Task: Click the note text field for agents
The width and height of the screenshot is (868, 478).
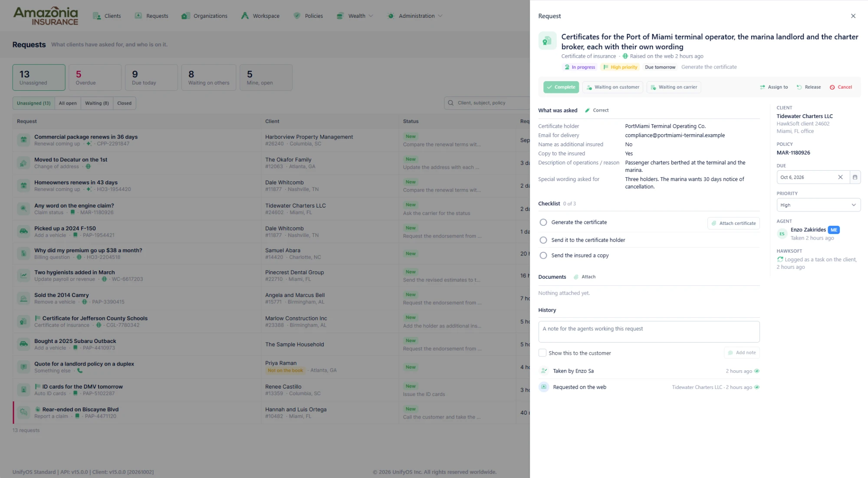Action: (x=649, y=332)
